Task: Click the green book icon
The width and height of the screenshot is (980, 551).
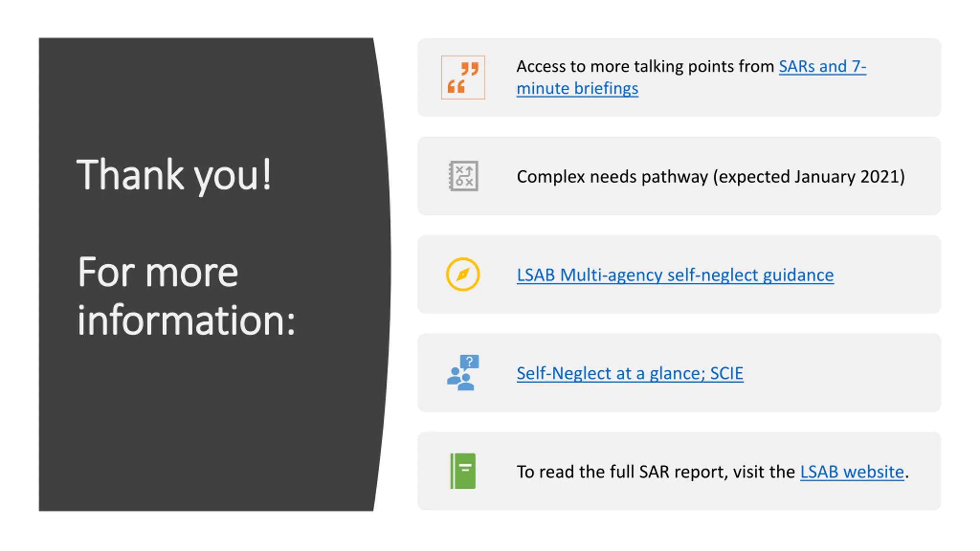Action: (x=463, y=471)
